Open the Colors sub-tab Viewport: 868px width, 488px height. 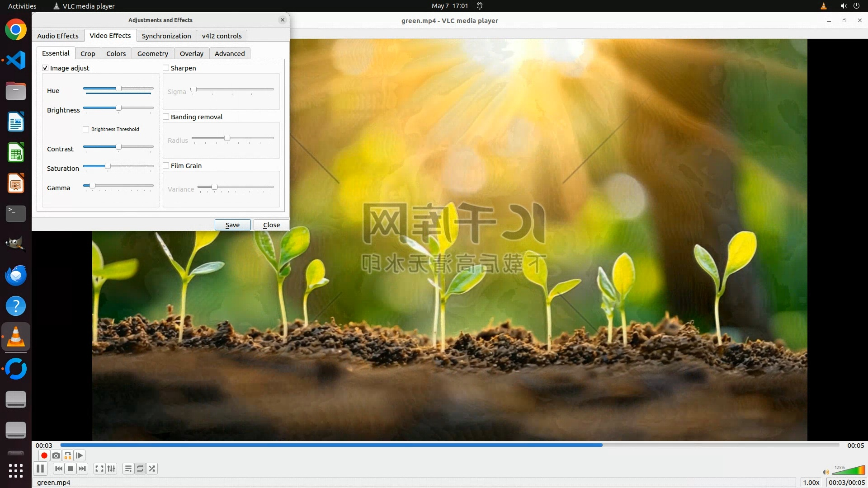click(116, 54)
